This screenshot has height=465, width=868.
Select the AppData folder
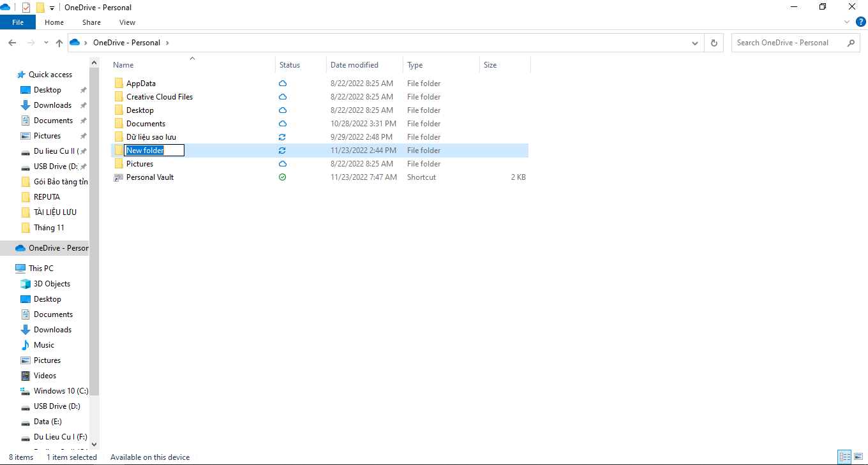[141, 84]
